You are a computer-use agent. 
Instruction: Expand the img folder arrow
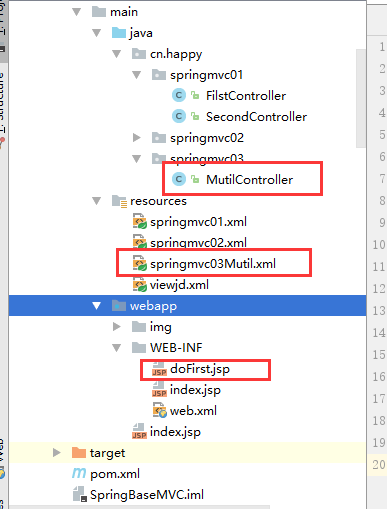coord(117,327)
